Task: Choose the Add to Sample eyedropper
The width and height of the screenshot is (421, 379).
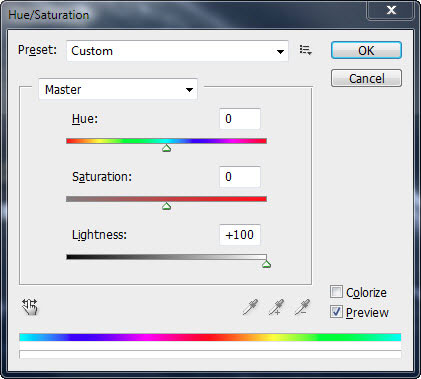Action: [276, 307]
